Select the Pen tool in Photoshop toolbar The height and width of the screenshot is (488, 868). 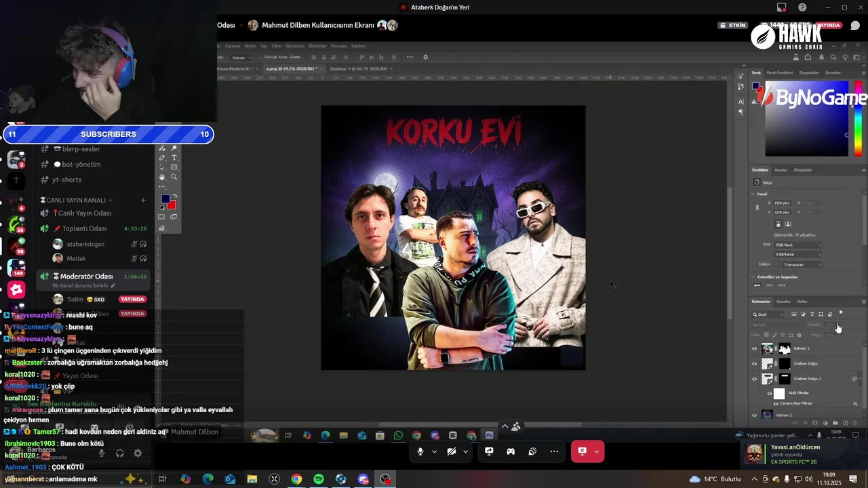[162, 158]
